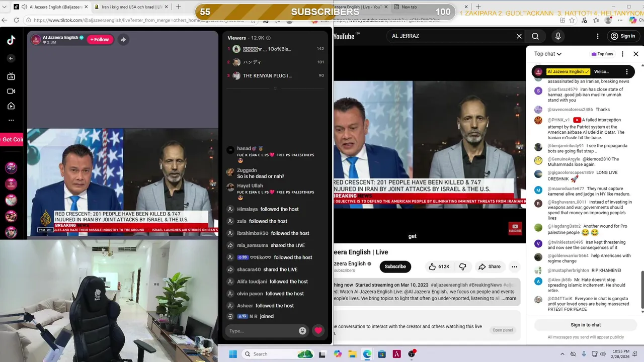Click the browser back arrow in TikTok window

4,20
